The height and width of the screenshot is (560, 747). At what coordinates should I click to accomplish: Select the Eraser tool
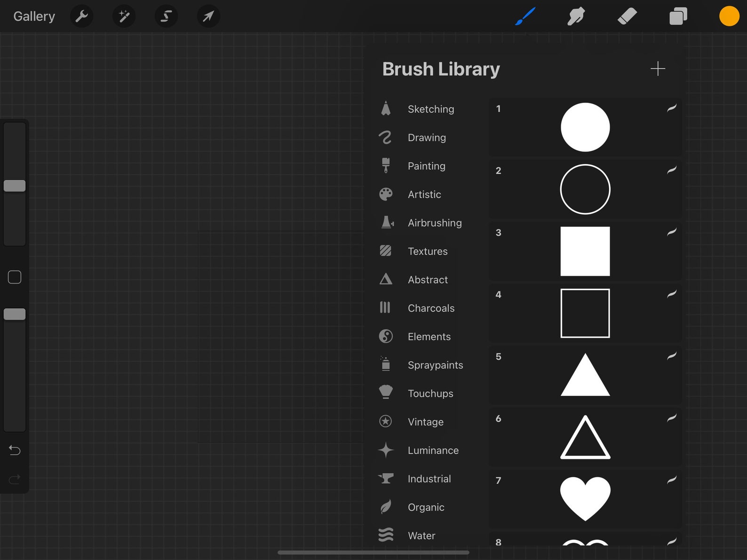(x=627, y=16)
